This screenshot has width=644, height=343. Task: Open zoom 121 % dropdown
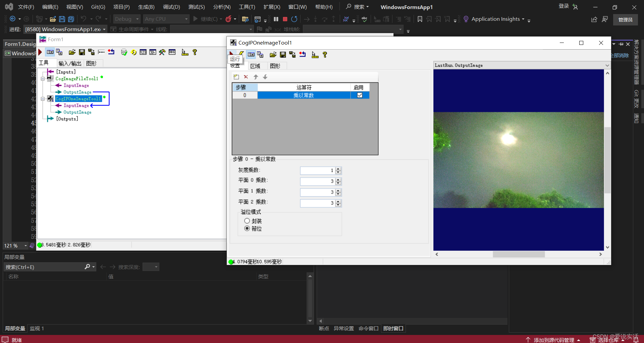click(x=26, y=246)
